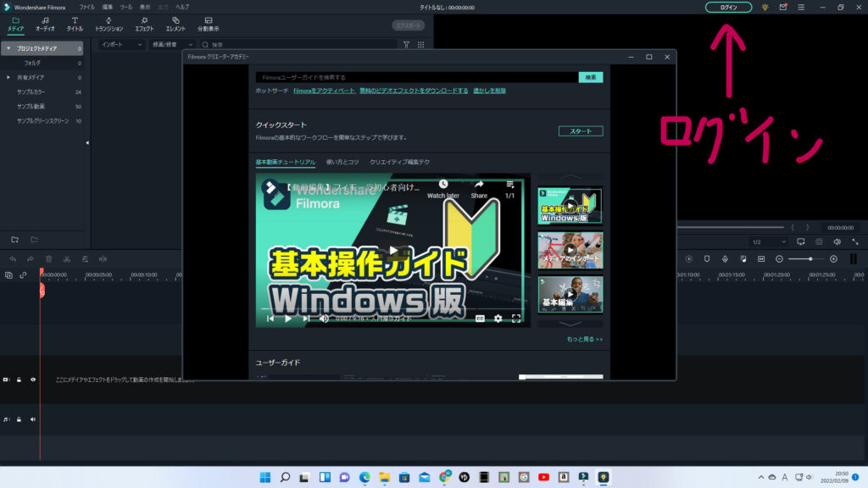This screenshot has height=488, width=868.
Task: Toggle captions (CC) on the tutorial video
Action: click(x=480, y=319)
